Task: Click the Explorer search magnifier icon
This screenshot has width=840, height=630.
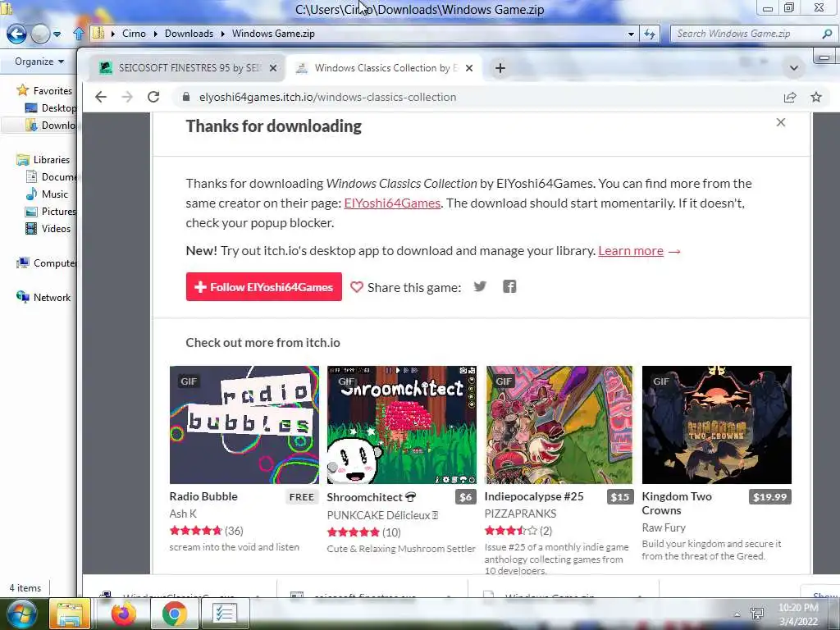Action: tap(827, 34)
